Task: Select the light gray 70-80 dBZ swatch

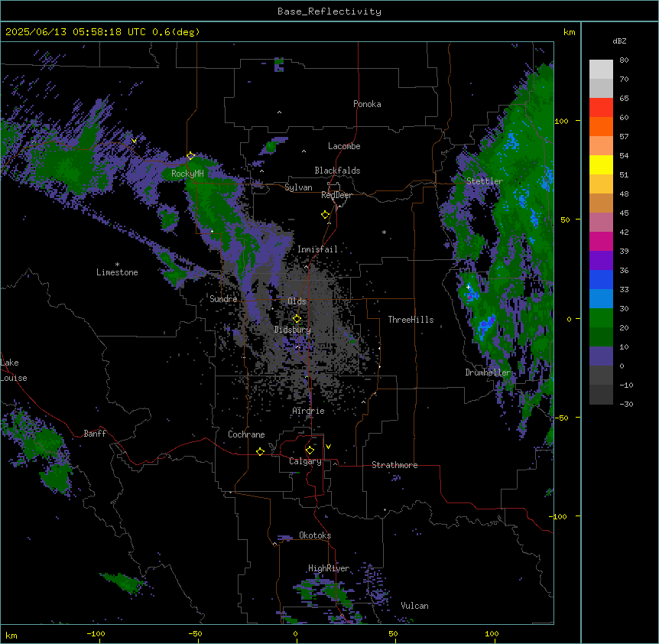Action: (x=601, y=70)
